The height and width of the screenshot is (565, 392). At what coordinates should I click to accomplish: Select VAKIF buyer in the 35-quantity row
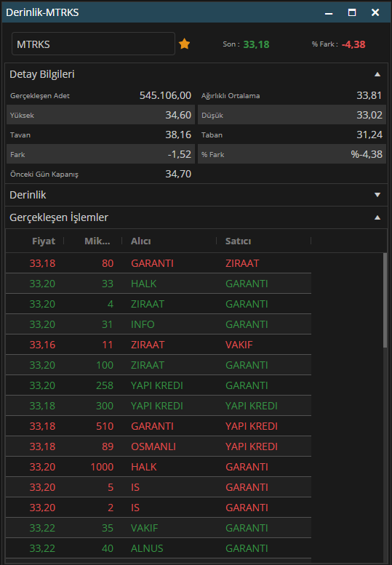[x=145, y=528]
